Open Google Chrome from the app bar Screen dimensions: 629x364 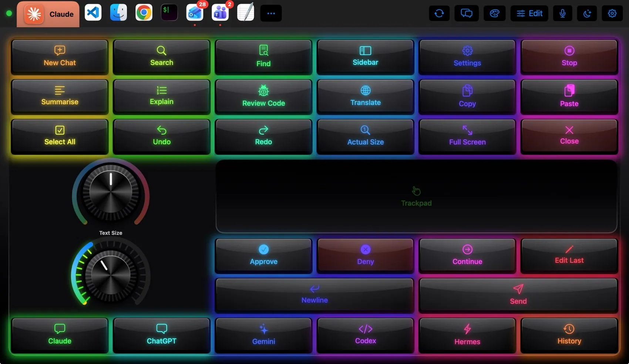(x=144, y=13)
